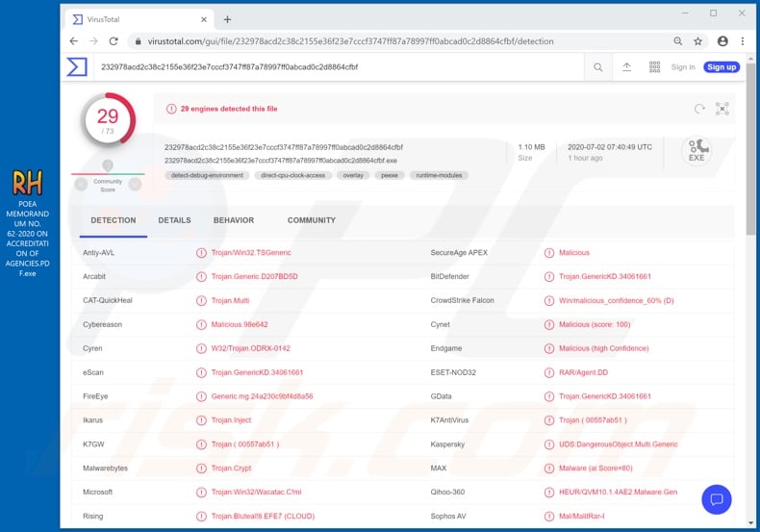This screenshot has width=760, height=532.
Task: Click 'W32/Trojan.ODRX-0142' Cyren result
Action: point(250,348)
